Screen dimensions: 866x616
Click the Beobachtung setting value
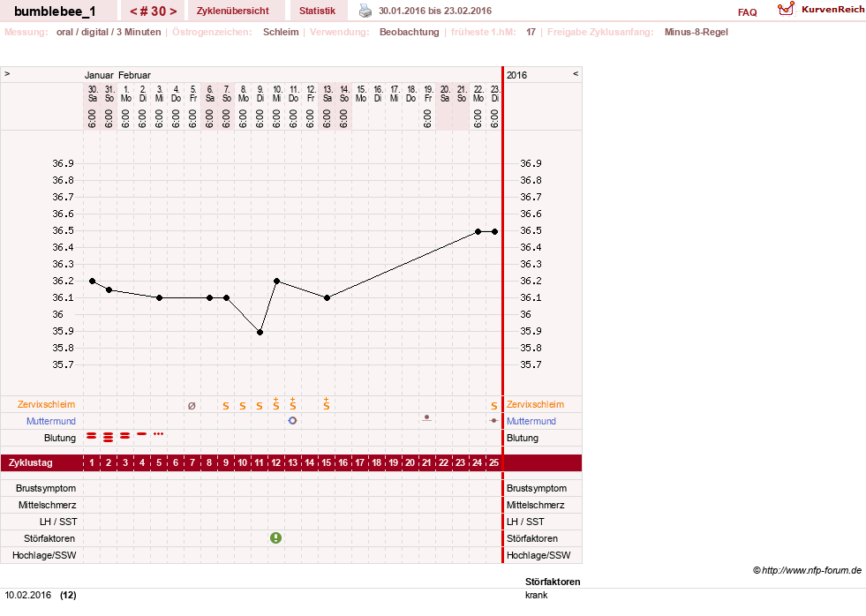click(x=410, y=32)
